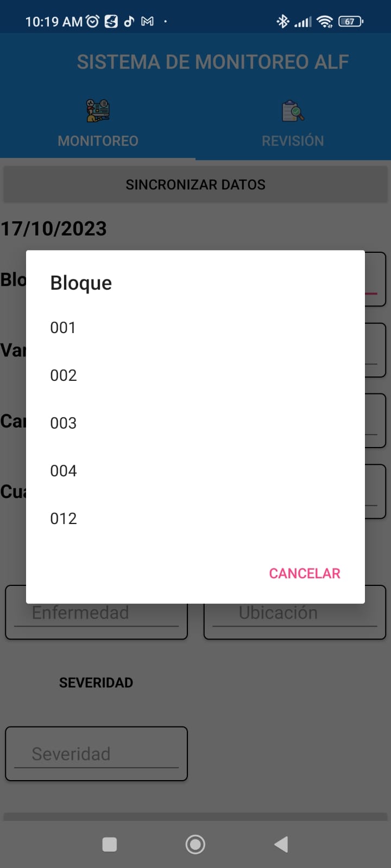Image resolution: width=391 pixels, height=868 pixels.
Task: Tap the alarm clock status icon
Action: coord(93,21)
